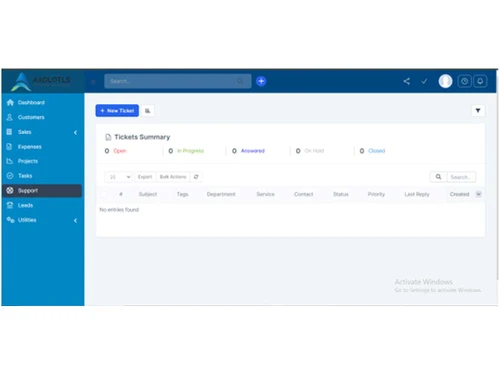Click the Support lifebuoy icon

[10, 190]
